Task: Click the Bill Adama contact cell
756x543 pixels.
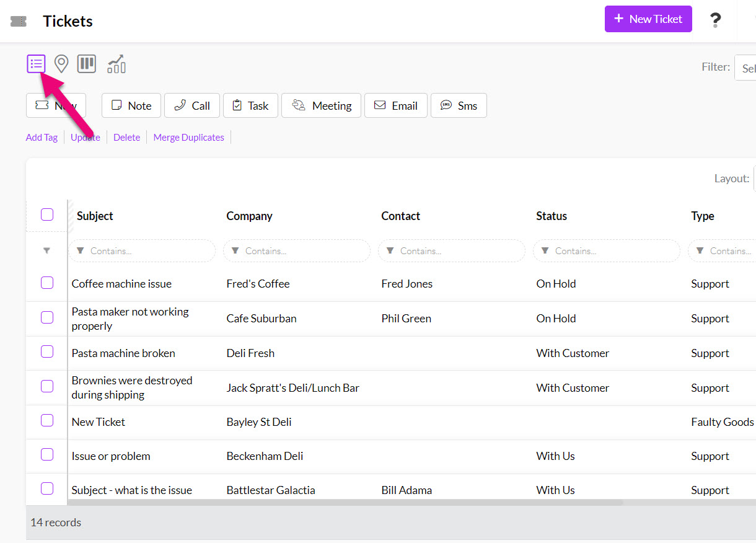Action: pyautogui.click(x=407, y=490)
